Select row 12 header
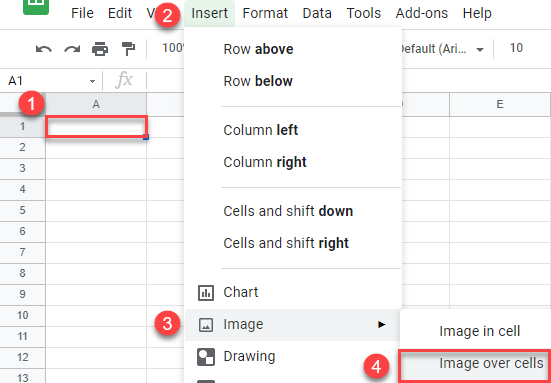This screenshot has width=551, height=383. click(22, 358)
